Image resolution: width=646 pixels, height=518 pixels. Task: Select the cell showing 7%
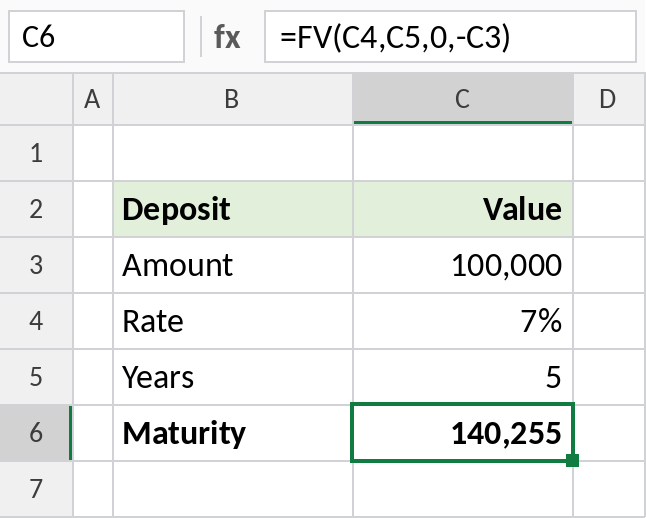coord(463,321)
